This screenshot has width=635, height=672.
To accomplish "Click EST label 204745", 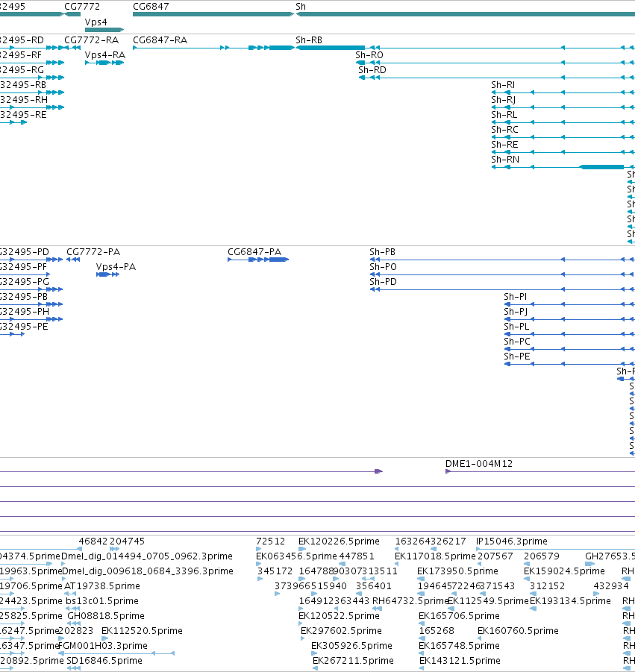I will (128, 541).
